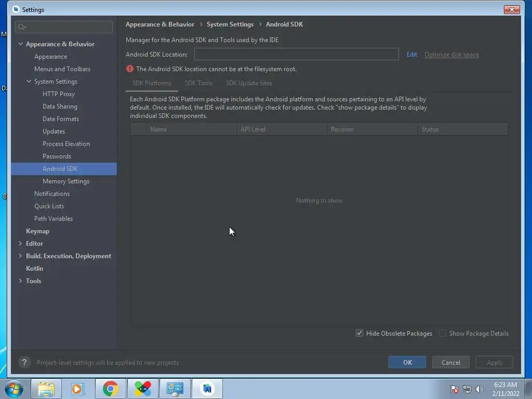Screen dimensions: 532x399
Task: Enable Show Package Details checkbox
Action: click(x=443, y=333)
